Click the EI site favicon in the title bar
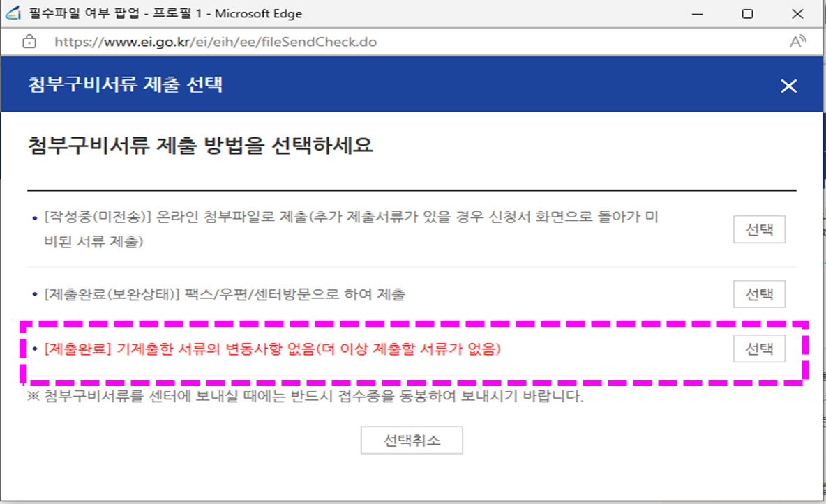Screen dimensions: 826x504 pyautogui.click(x=13, y=13)
